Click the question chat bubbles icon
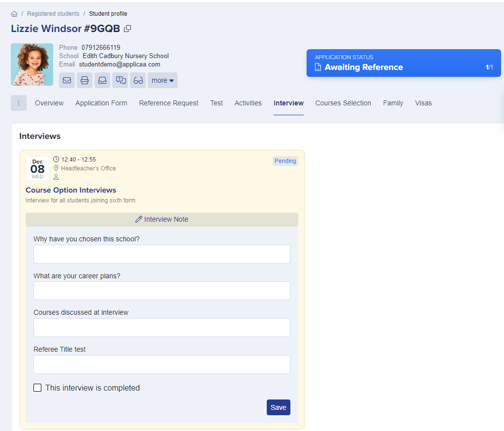Screen dimensions: 504x431 tap(120, 80)
